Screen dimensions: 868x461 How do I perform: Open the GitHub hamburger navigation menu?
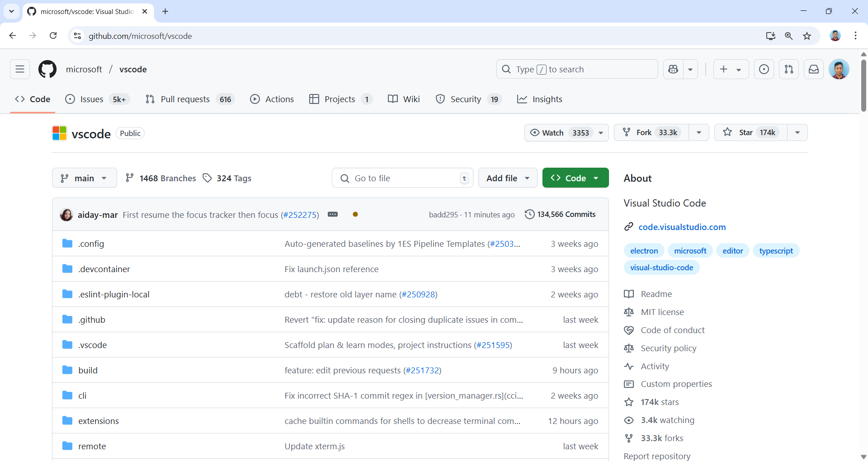[x=20, y=69]
